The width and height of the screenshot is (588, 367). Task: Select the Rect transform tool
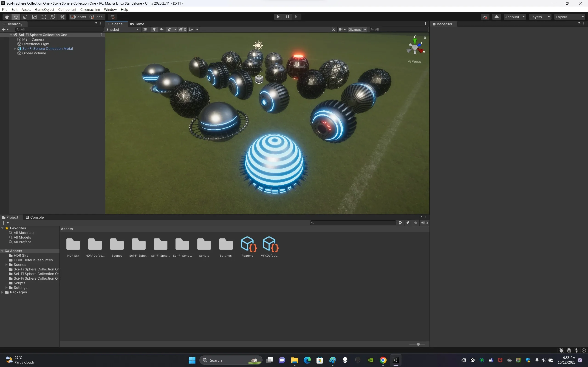pyautogui.click(x=44, y=17)
